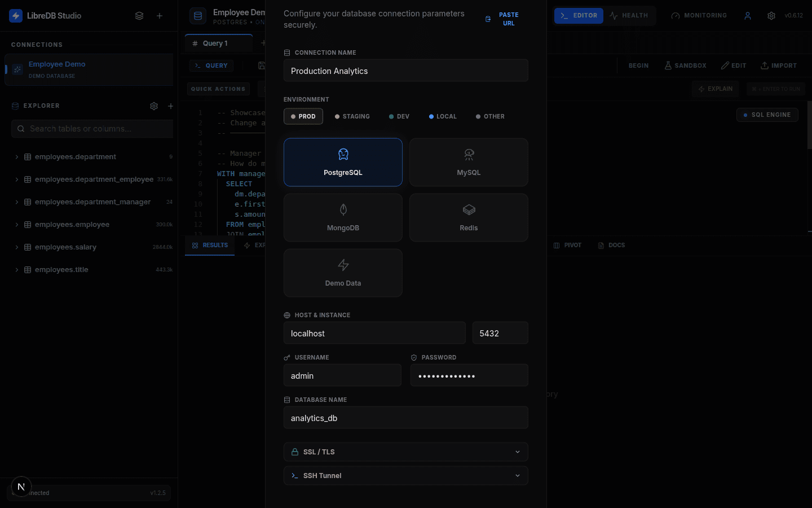
Task: Switch to MONITORING view
Action: [699, 16]
